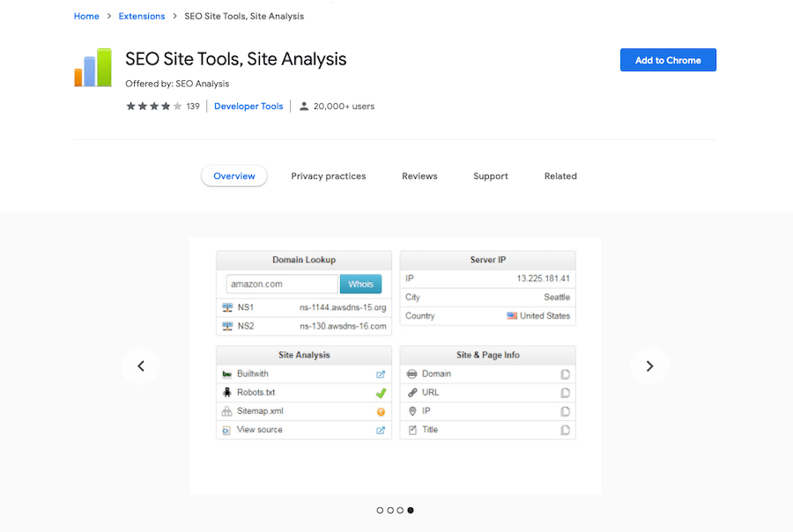Click the 139 ratings count
This screenshot has height=532, width=793.
pos(193,107)
